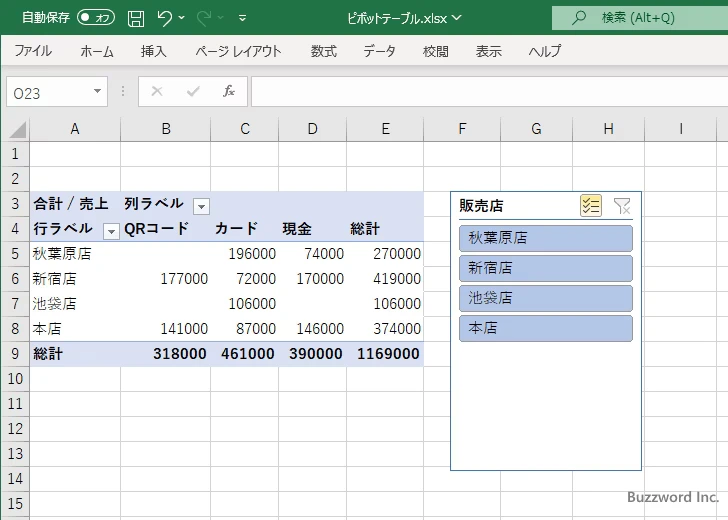
Task: Select column C header
Action: point(245,129)
